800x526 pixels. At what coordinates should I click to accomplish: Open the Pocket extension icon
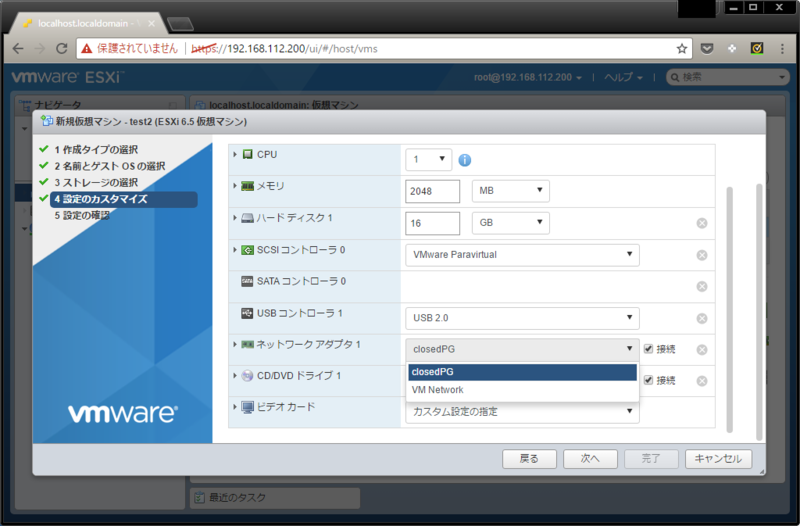coord(707,48)
